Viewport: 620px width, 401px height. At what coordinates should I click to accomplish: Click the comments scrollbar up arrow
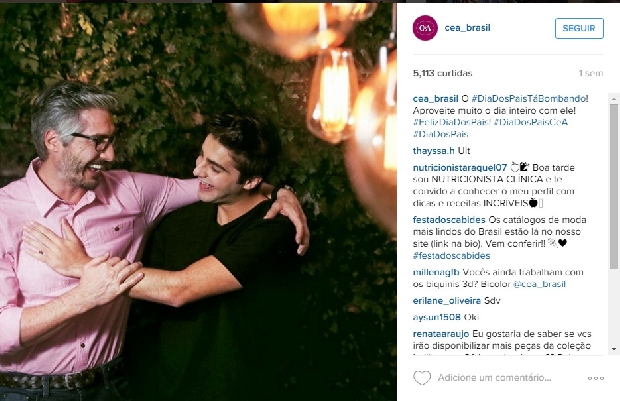click(x=614, y=98)
